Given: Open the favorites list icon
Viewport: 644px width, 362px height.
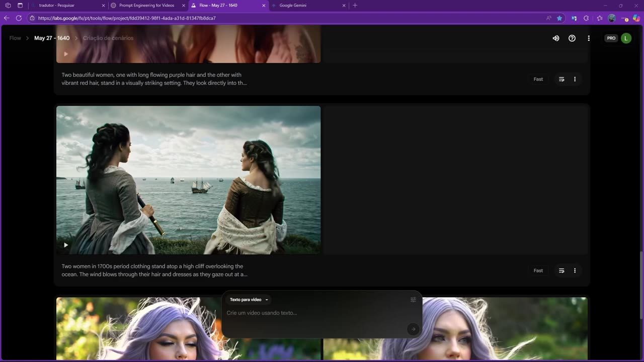Looking at the screenshot, I should pos(599,18).
